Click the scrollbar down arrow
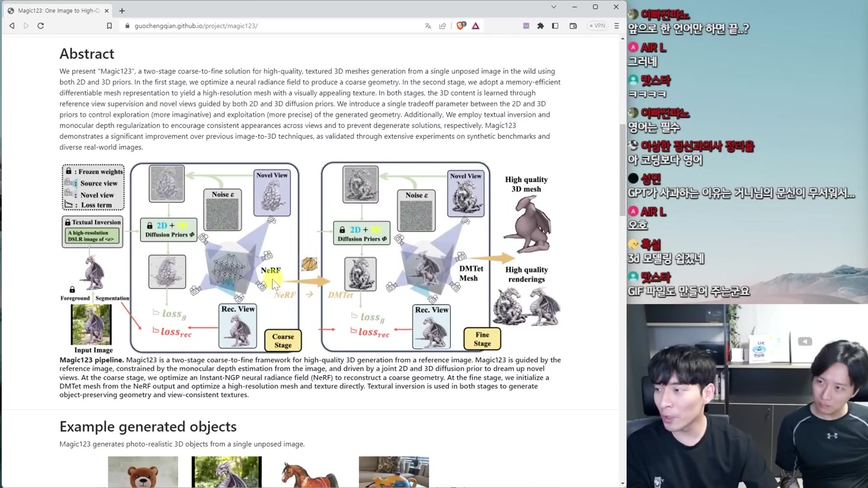 coord(623,483)
